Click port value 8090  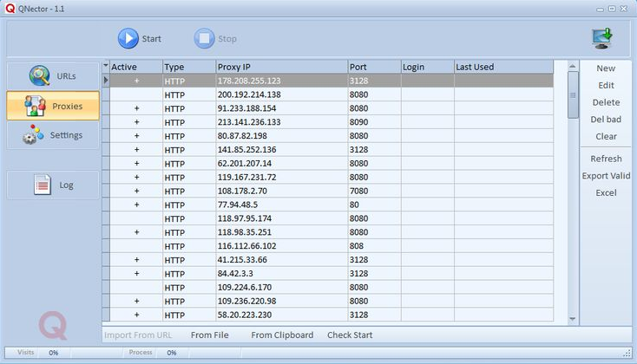pyautogui.click(x=358, y=122)
